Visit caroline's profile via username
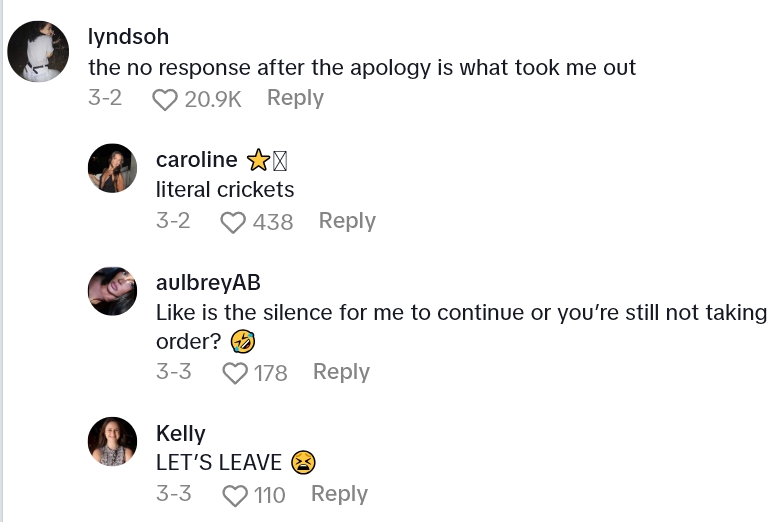The image size is (773, 522). click(x=197, y=160)
